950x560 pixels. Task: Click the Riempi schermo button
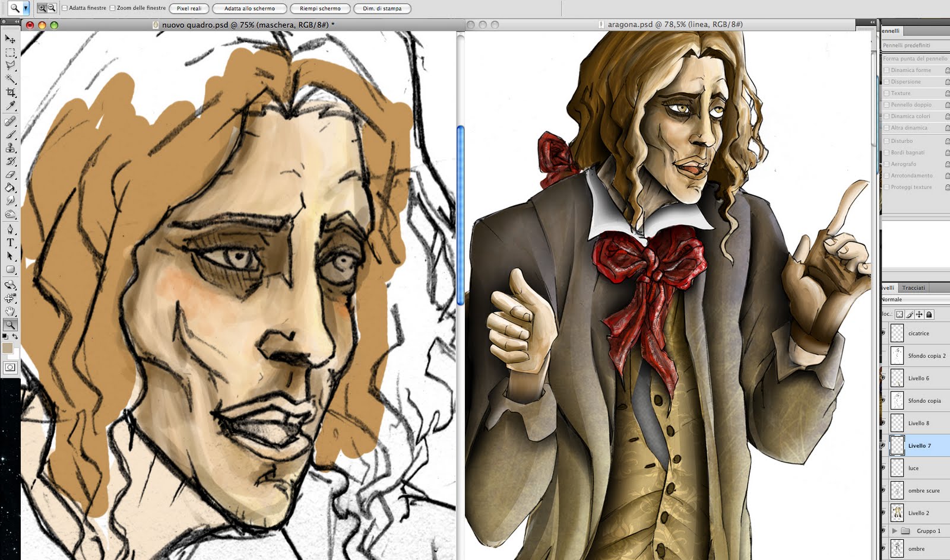point(320,8)
